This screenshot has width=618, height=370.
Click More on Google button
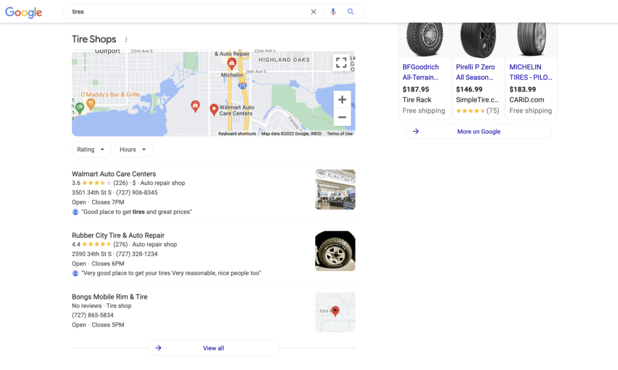click(478, 132)
